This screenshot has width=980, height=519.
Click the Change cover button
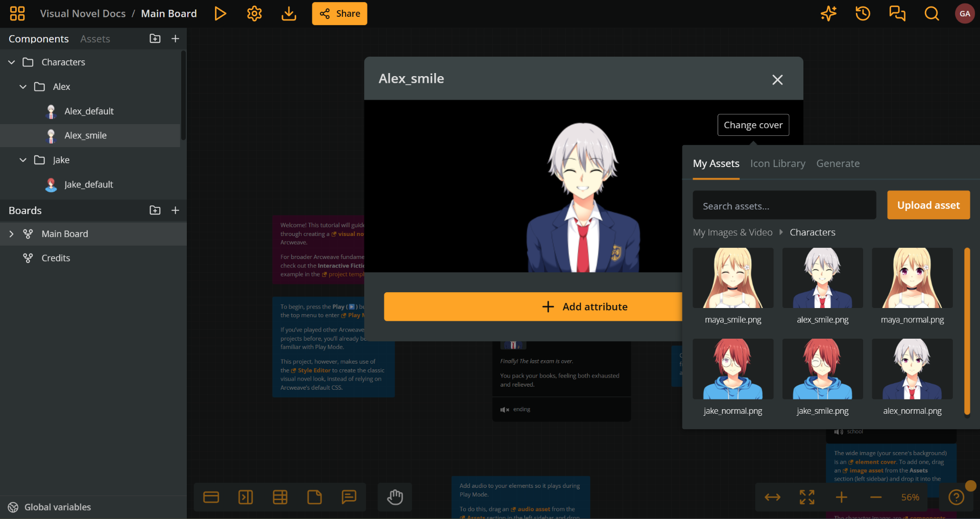(x=753, y=125)
